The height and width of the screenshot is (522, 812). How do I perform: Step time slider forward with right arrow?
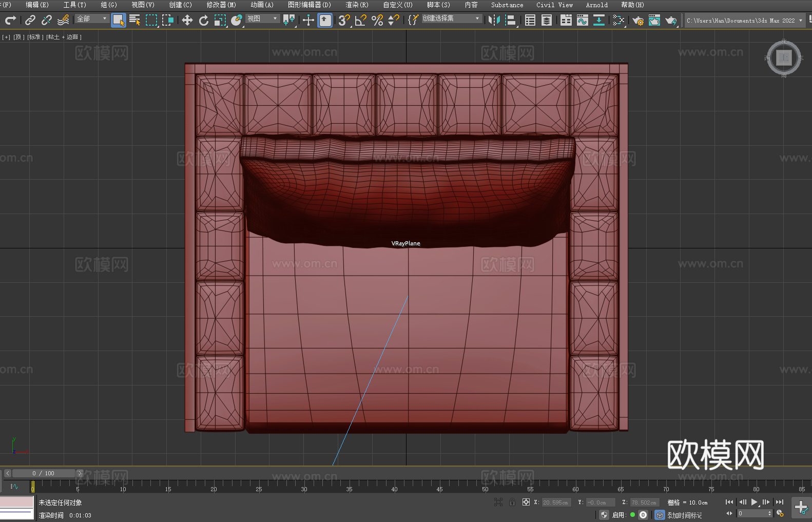pyautogui.click(x=80, y=473)
